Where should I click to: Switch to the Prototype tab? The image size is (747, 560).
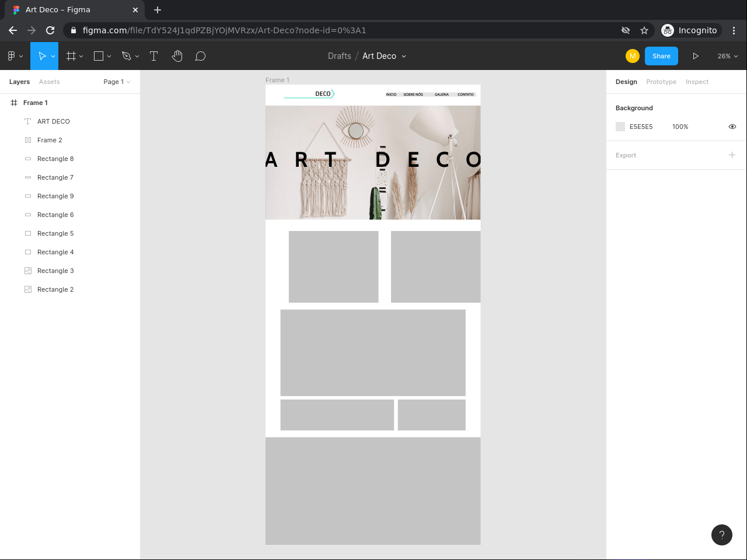tap(661, 82)
